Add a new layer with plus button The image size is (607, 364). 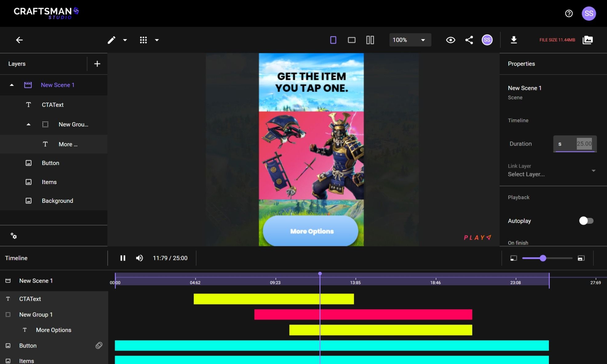click(x=97, y=64)
